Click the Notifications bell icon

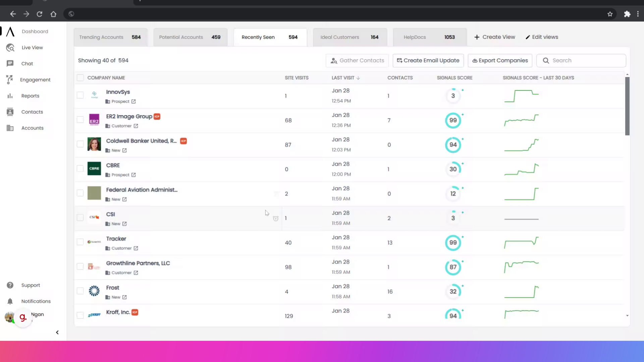(x=10, y=301)
